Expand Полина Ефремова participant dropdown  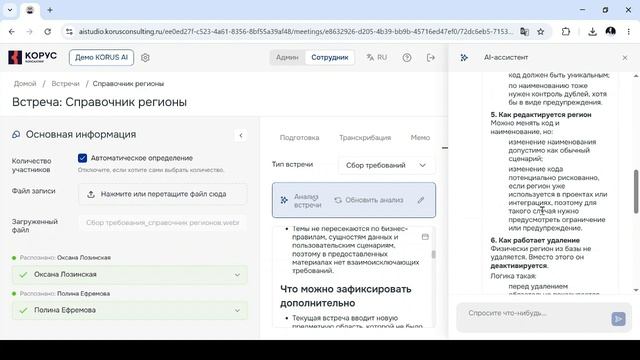(x=129, y=310)
